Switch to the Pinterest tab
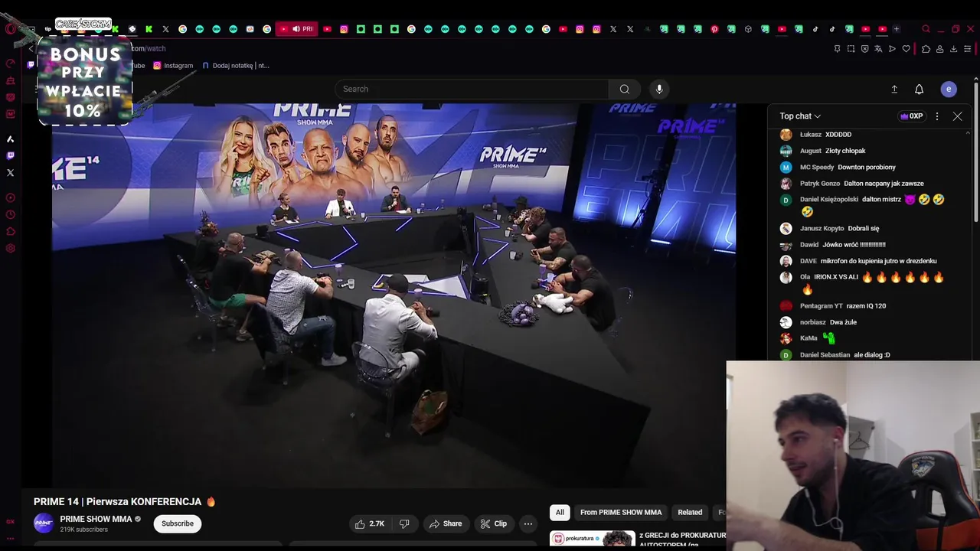This screenshot has height=551, width=980. (714, 29)
